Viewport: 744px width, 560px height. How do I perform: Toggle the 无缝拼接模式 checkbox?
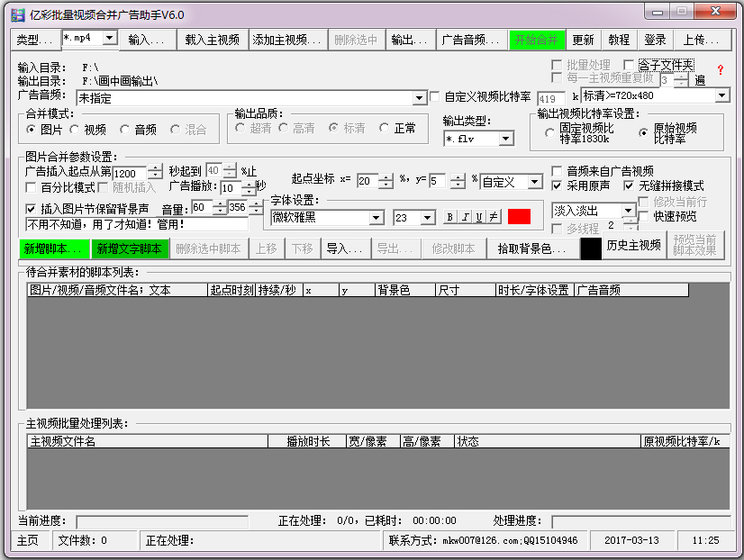click(630, 185)
